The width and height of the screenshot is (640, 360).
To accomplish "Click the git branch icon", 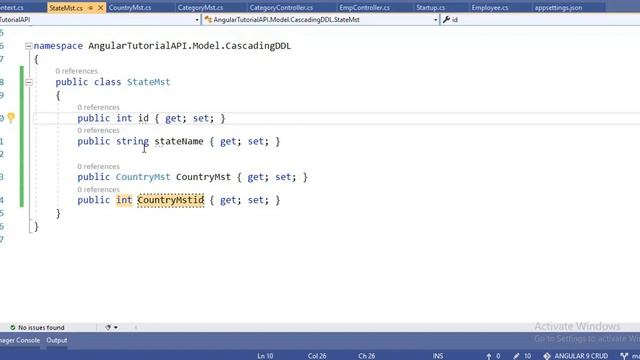I will pyautogui.click(x=624, y=356).
